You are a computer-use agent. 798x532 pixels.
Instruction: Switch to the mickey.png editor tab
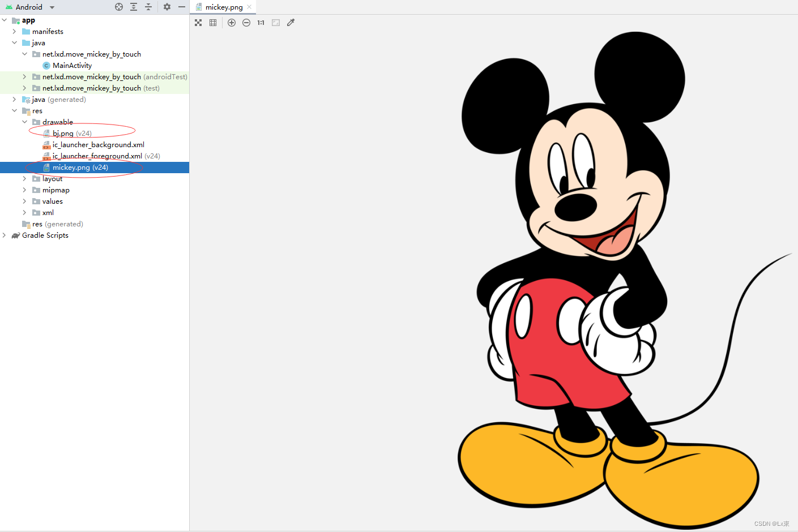pyautogui.click(x=224, y=7)
